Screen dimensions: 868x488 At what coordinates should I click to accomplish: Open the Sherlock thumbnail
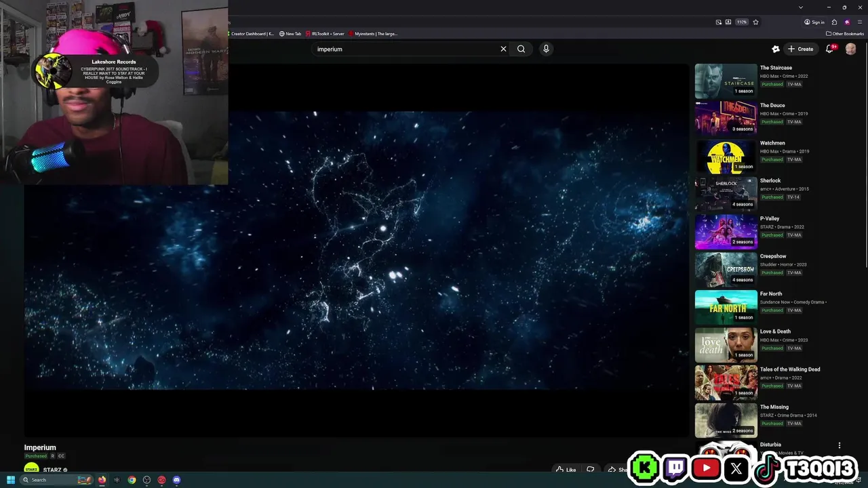click(x=726, y=195)
